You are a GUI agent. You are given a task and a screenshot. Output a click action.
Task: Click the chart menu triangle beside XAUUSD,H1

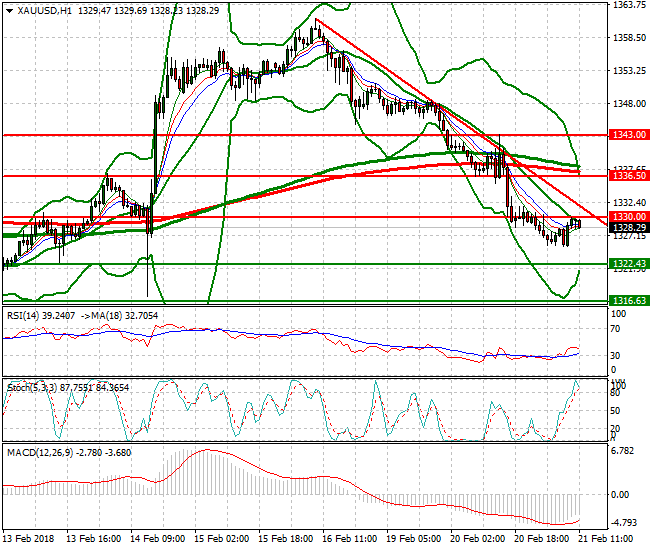point(10,11)
